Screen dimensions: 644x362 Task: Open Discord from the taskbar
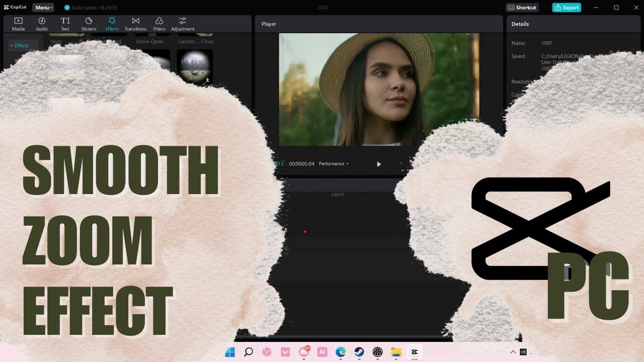tap(304, 352)
